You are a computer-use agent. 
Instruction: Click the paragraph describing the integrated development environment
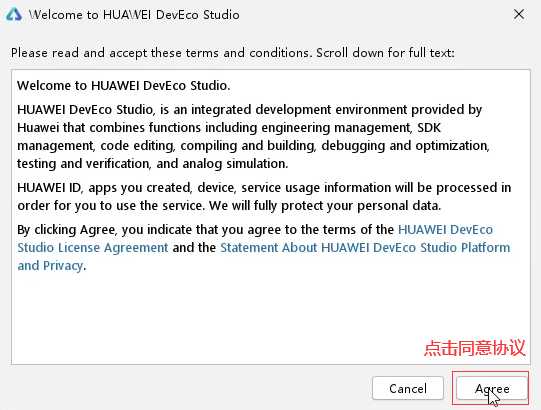pos(254,137)
